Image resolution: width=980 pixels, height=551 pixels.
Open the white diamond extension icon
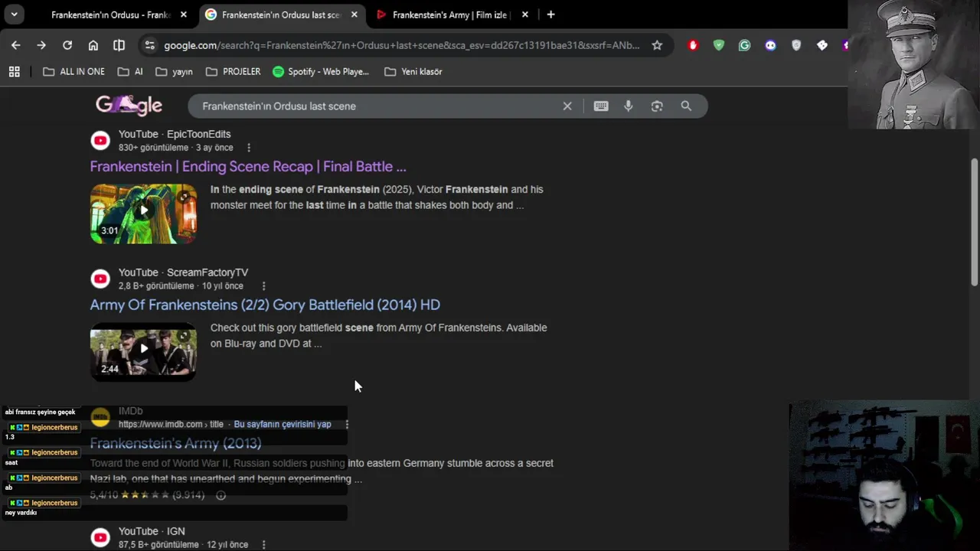822,45
